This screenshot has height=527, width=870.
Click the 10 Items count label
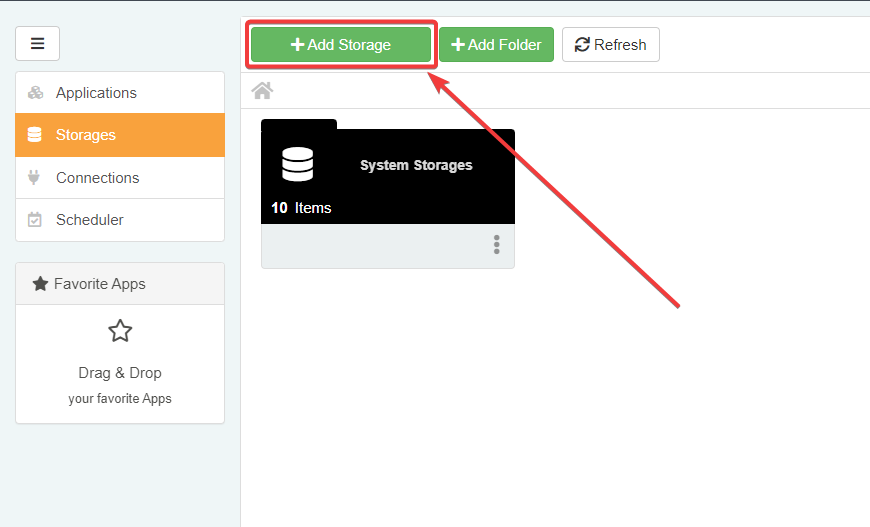(301, 208)
